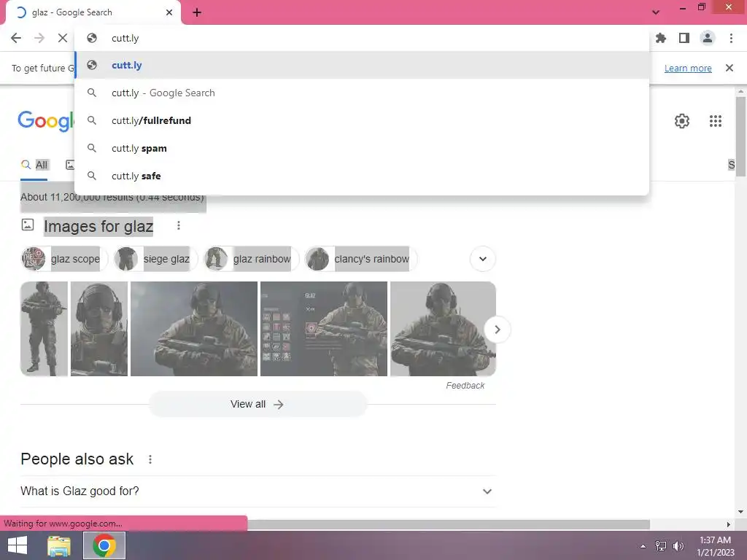Select the highlighted cutt.ly URL suggestion
This screenshot has height=560, width=747.
tap(362, 65)
